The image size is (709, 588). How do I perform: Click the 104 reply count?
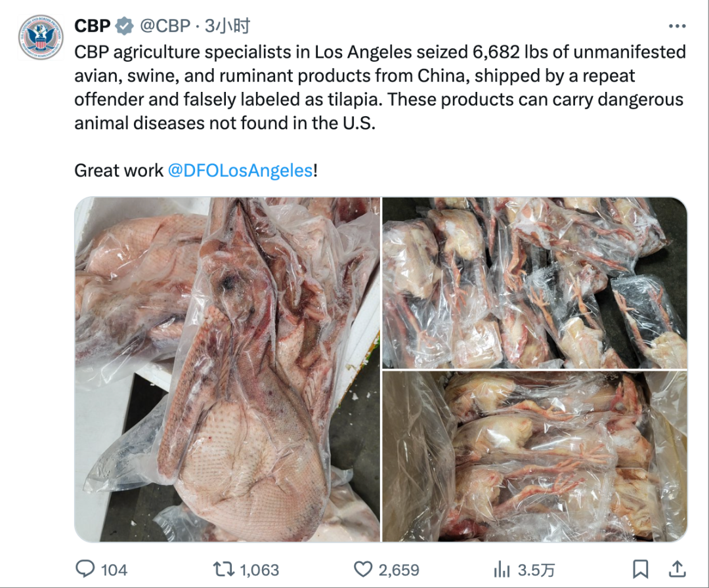pyautogui.click(x=114, y=570)
